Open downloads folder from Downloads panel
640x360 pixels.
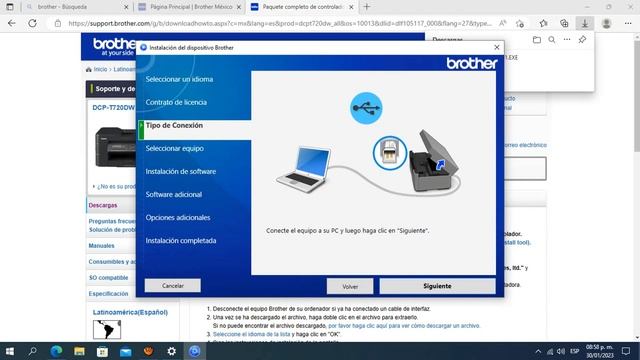coord(537,40)
